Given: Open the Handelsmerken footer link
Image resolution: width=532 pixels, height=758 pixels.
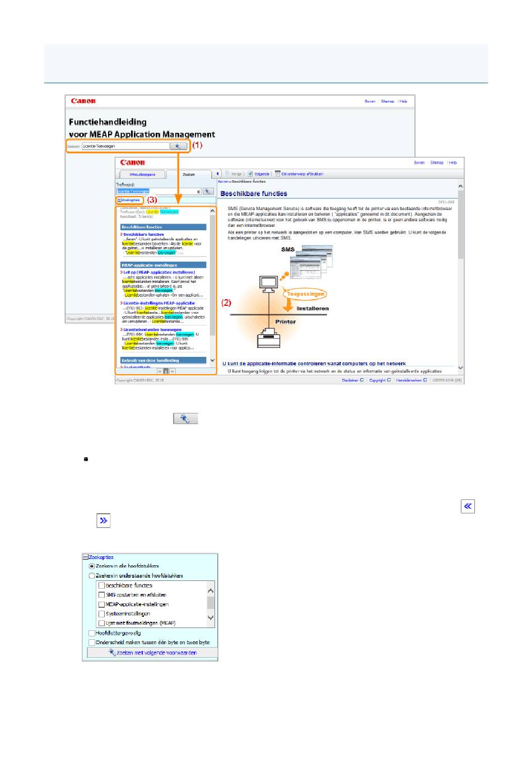Looking at the screenshot, I should (412, 380).
